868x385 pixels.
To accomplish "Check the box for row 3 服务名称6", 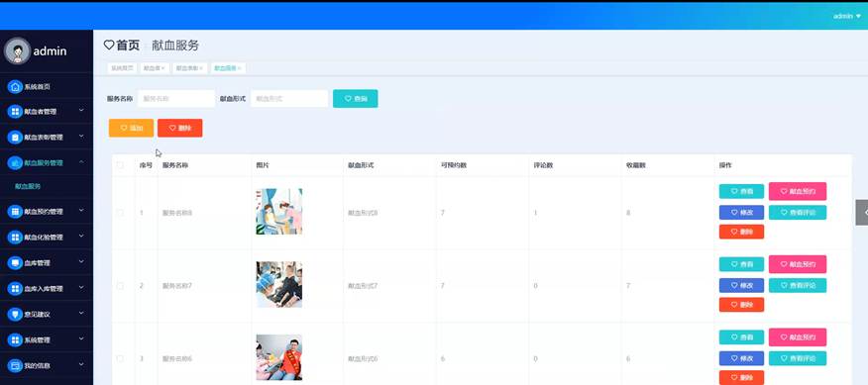I will [120, 359].
